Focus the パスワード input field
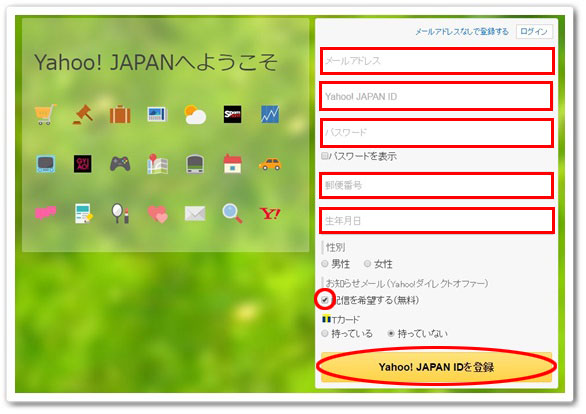Screen dimensions: 586x414 click(x=437, y=133)
